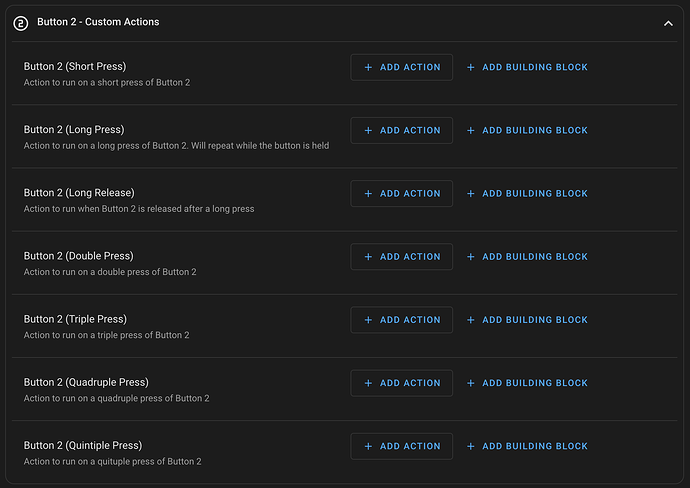Screen dimensions: 690x488
Task: Add building block for Button 2 Long Release
Action: 527,194
